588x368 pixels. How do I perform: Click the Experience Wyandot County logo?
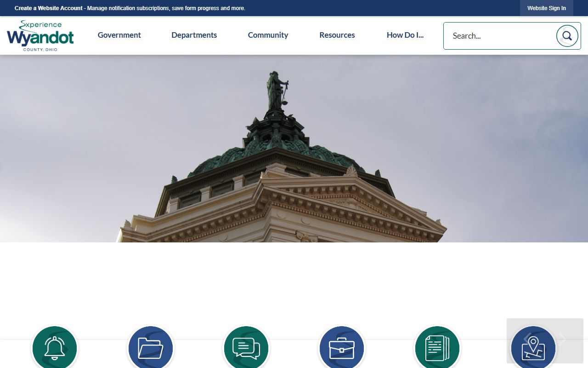pyautogui.click(x=40, y=36)
